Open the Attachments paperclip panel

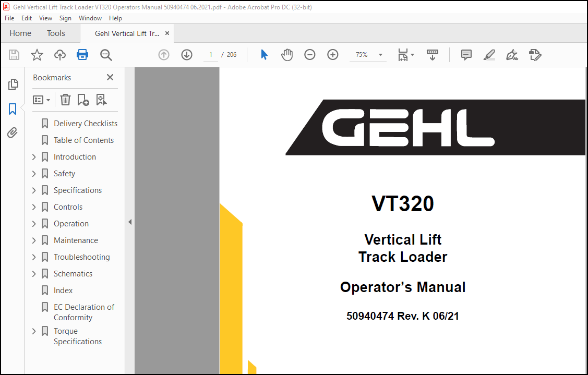[13, 133]
